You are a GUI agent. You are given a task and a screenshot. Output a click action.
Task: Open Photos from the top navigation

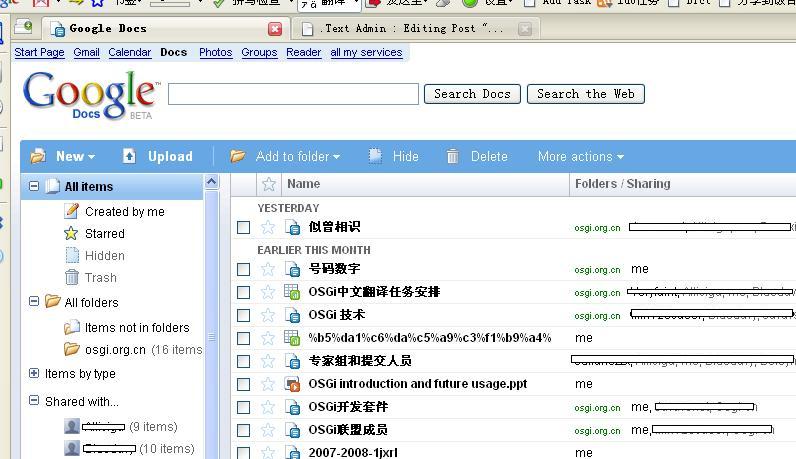pos(216,52)
